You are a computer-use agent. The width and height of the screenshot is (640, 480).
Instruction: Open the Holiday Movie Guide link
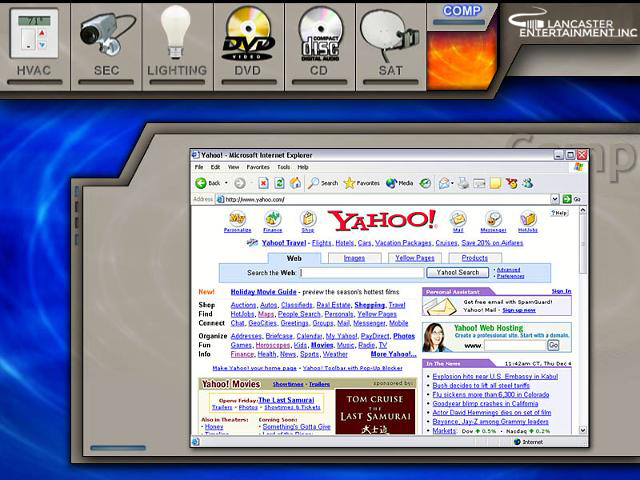tap(263, 292)
